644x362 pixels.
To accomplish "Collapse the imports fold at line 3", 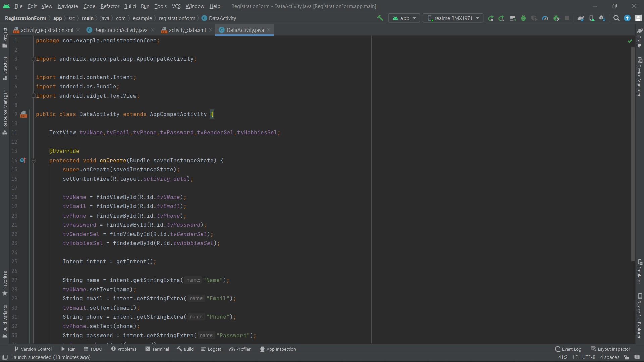I will point(33,59).
